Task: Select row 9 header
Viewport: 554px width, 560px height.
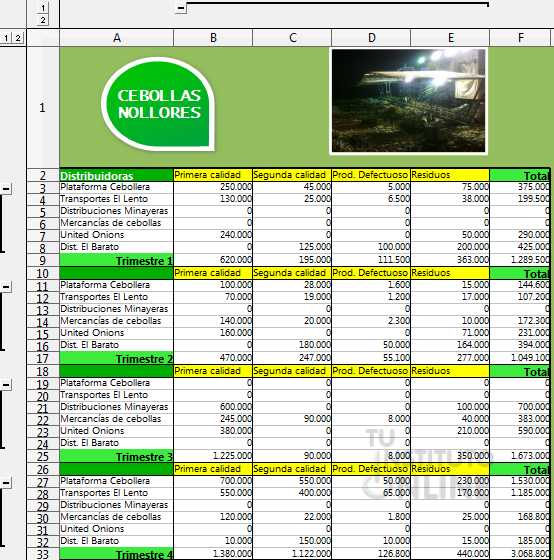Action: (43, 260)
